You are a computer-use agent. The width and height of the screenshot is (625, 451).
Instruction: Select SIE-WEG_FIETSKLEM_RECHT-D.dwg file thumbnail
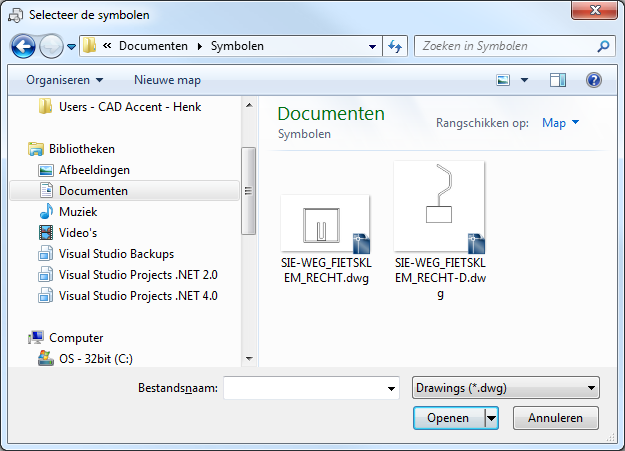tap(439, 207)
